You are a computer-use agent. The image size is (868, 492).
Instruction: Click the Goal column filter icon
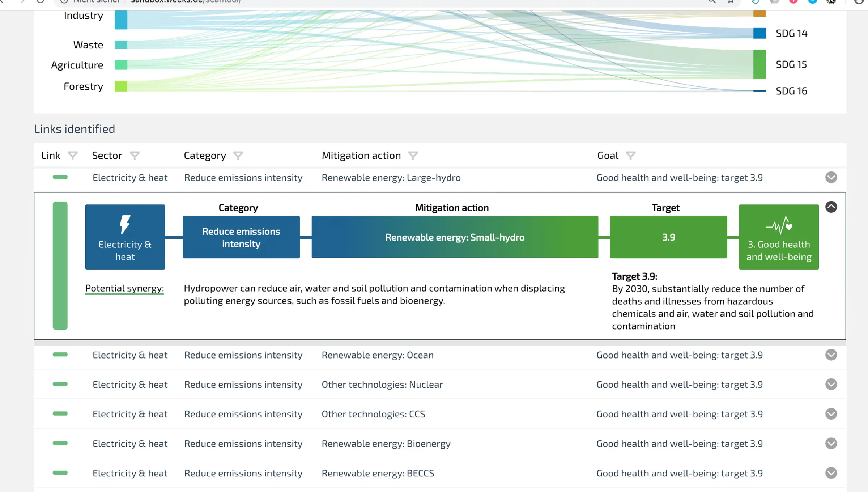pyautogui.click(x=630, y=156)
